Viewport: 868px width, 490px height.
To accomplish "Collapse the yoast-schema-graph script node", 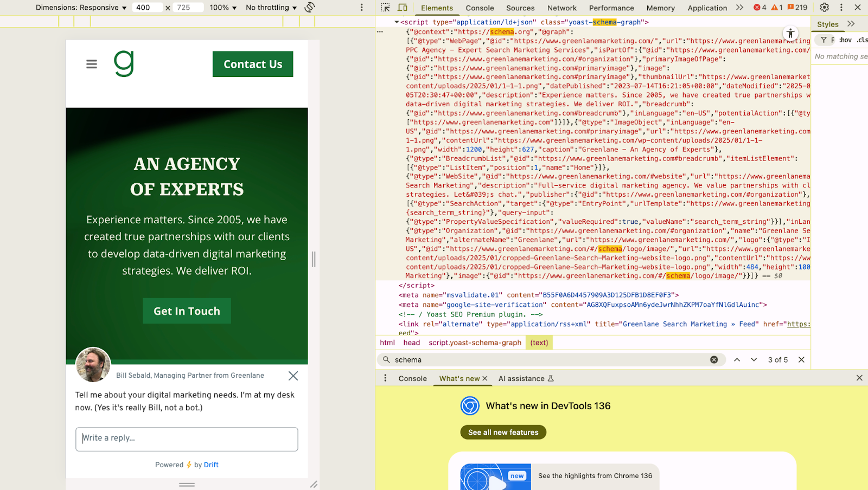I will [x=397, y=22].
